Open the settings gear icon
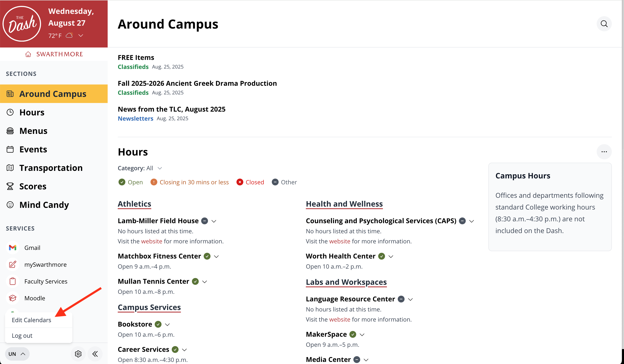 tap(78, 354)
